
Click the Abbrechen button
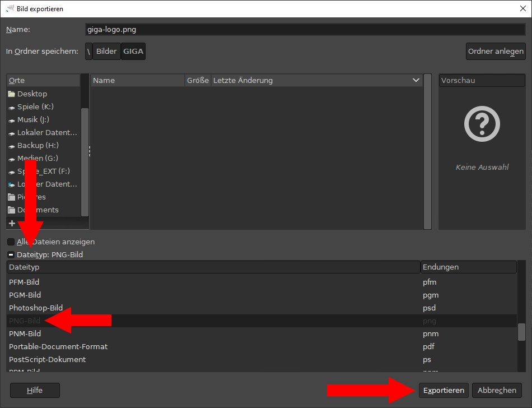[497, 390]
